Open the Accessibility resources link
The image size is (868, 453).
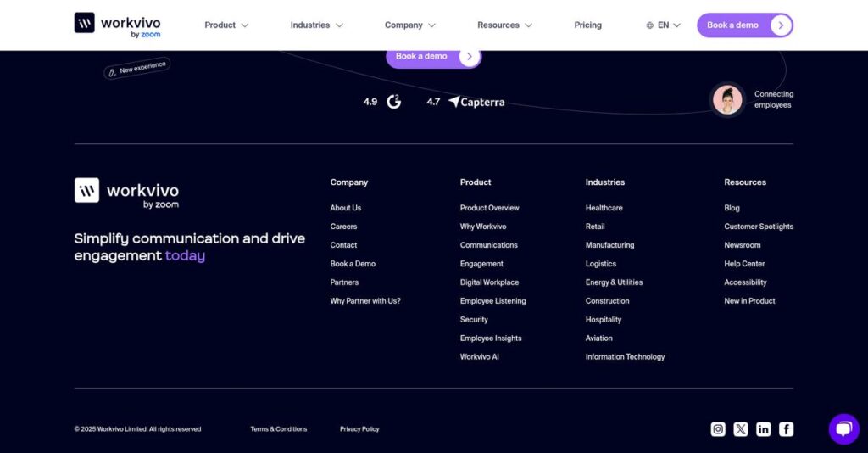coord(745,282)
